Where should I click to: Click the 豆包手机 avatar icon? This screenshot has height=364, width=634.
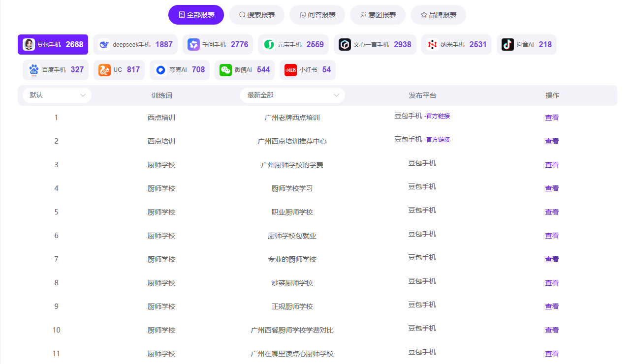point(29,44)
